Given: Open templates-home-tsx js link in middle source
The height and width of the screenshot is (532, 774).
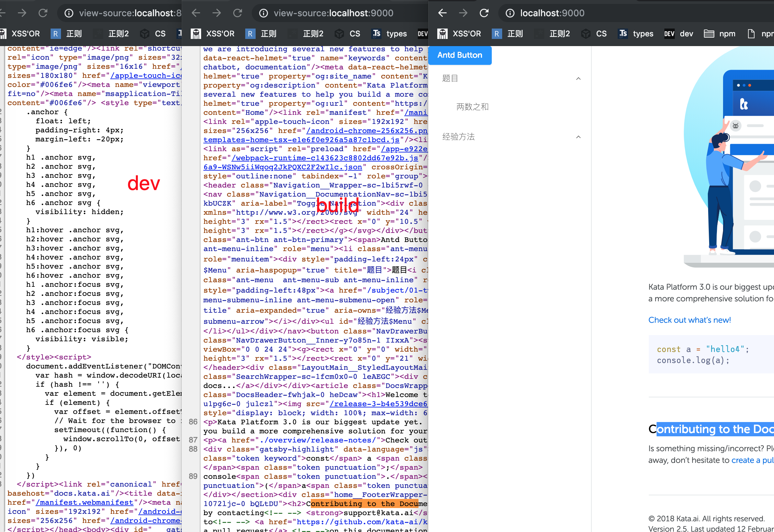Looking at the screenshot, I should pos(301,140).
